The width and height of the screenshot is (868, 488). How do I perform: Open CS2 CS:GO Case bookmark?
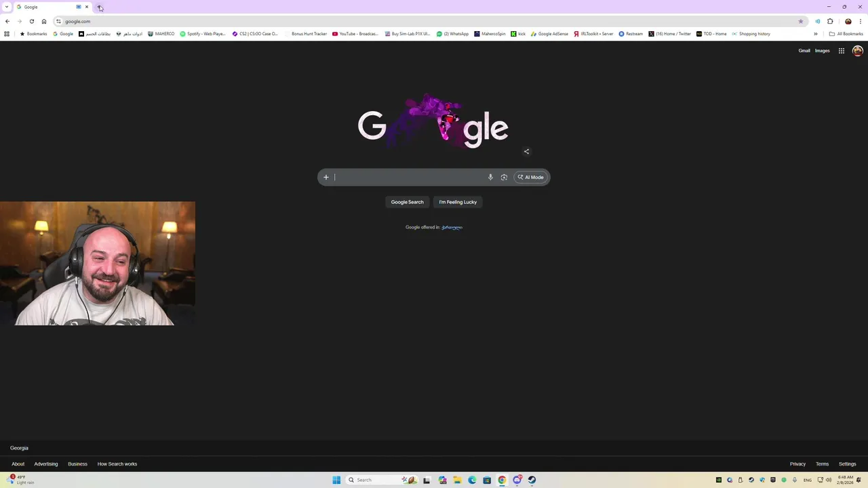click(255, 34)
